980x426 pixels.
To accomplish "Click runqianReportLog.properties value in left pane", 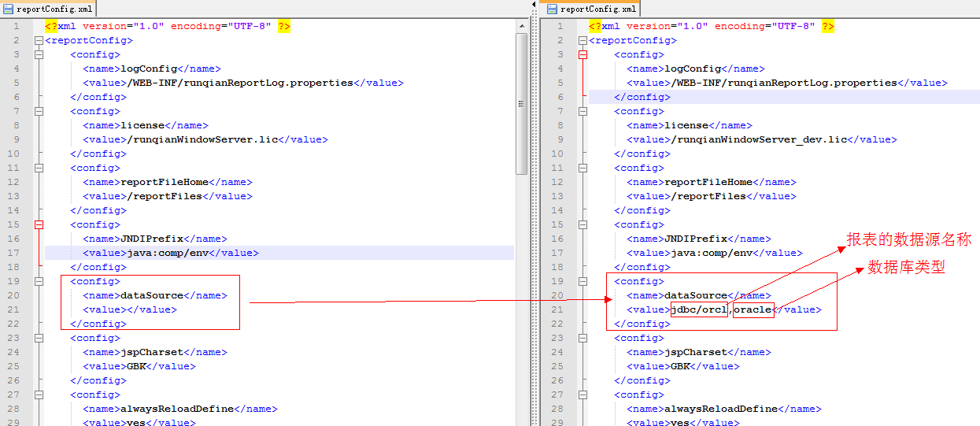I will coord(240,83).
